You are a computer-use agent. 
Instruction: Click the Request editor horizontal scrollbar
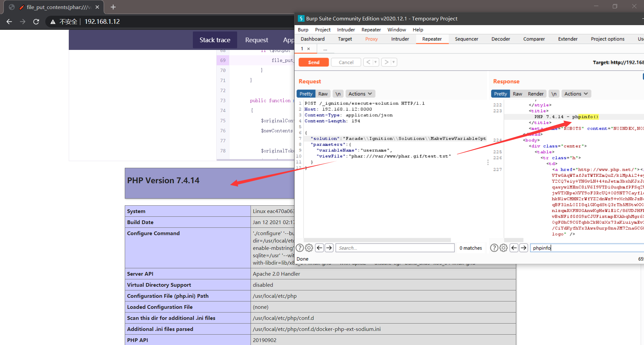pos(377,240)
